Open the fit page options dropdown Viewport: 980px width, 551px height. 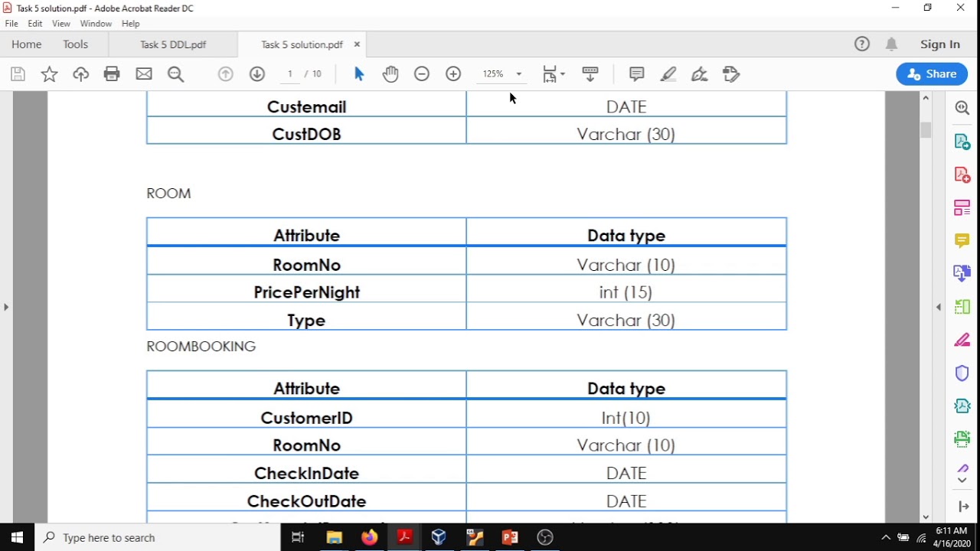[554, 74]
